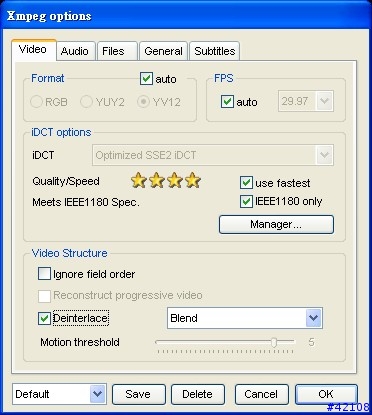Go to the General tab

coord(163,51)
